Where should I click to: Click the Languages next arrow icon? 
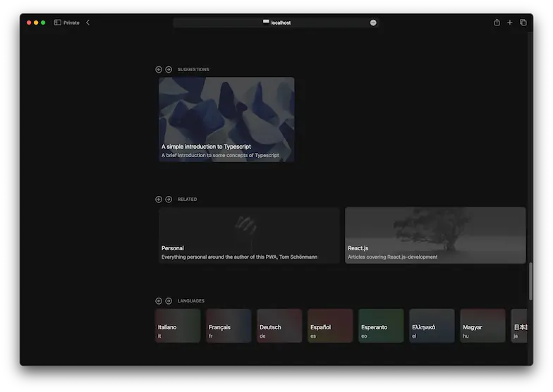pyautogui.click(x=169, y=300)
